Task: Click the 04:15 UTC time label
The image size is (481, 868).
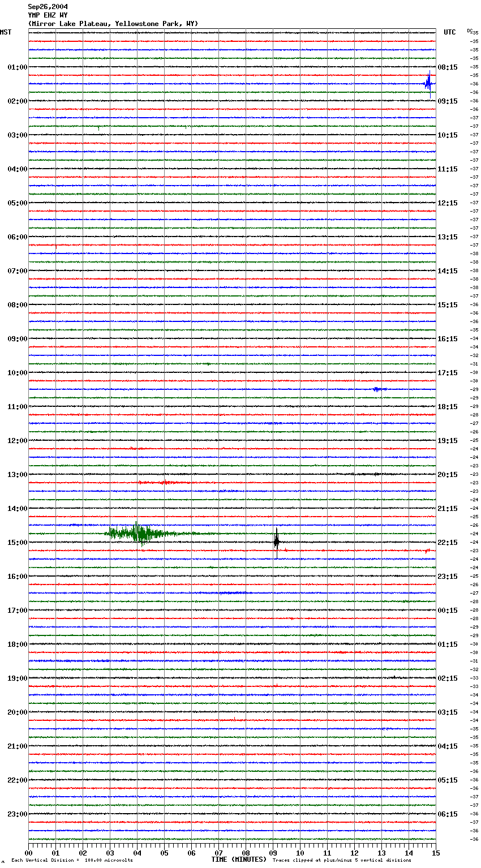Action: [448, 746]
